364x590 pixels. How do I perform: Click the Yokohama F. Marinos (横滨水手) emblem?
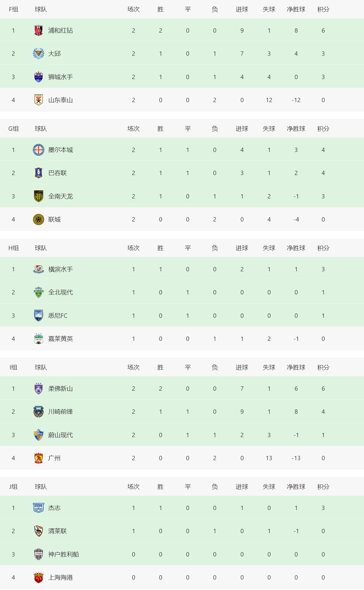(38, 269)
